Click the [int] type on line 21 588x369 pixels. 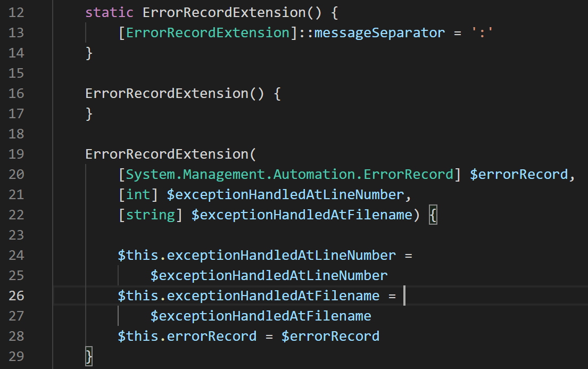coord(138,195)
